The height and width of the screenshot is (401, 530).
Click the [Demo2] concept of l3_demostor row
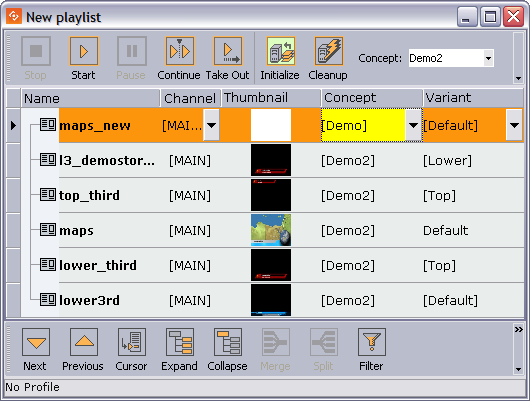(x=348, y=161)
